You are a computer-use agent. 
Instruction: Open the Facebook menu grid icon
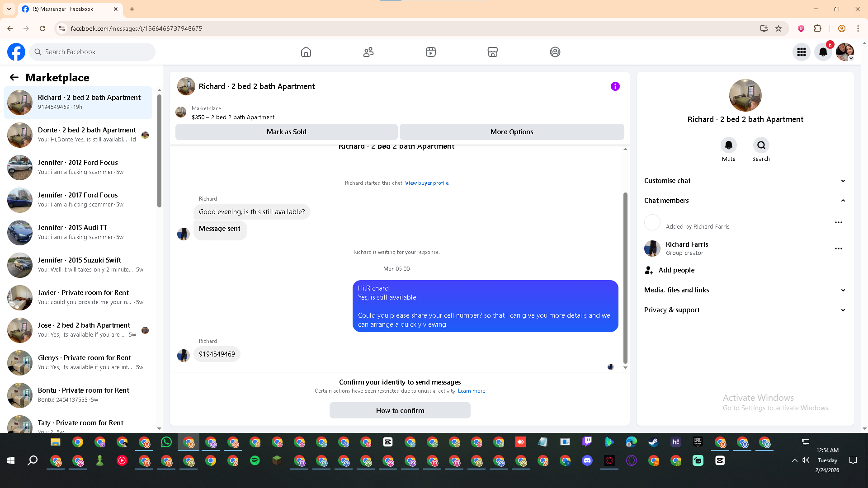coord(802,52)
